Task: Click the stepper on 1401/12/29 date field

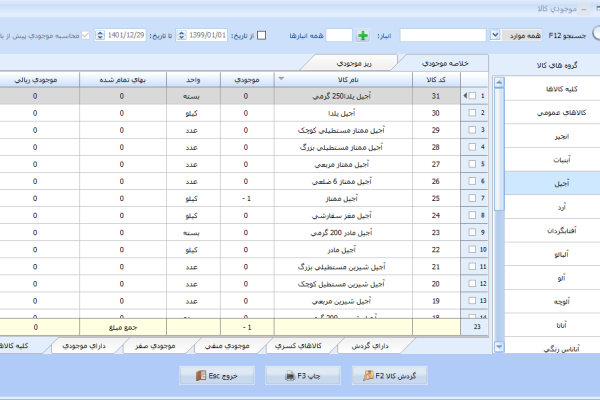Action: (100, 35)
